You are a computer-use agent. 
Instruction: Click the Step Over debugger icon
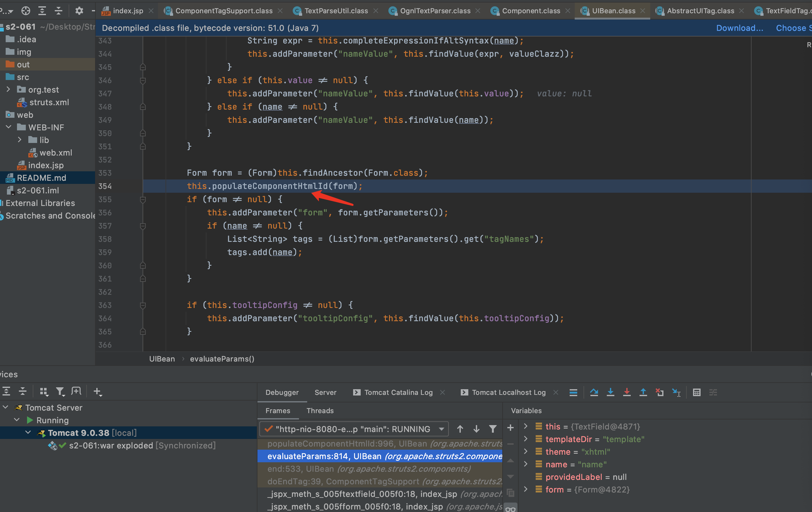pos(594,392)
